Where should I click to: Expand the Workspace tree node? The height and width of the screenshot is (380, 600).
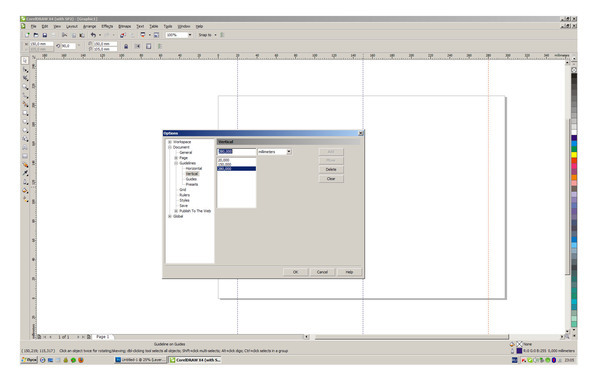click(x=170, y=142)
